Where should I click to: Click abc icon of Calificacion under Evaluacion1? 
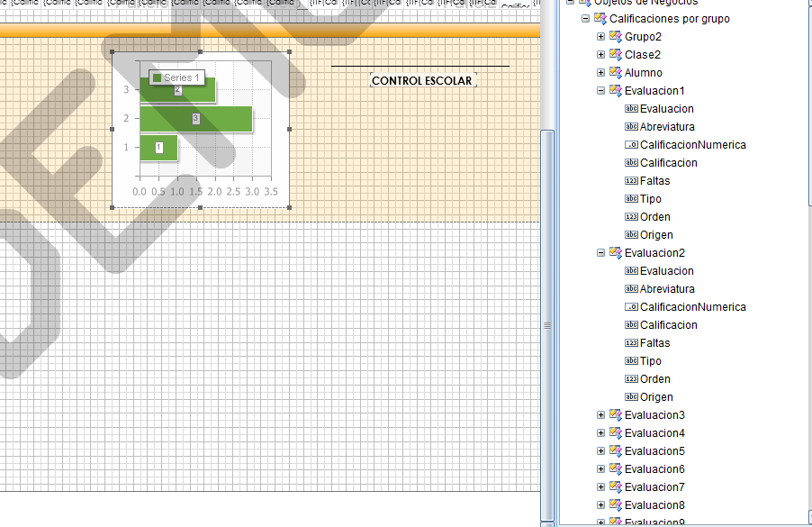point(631,163)
